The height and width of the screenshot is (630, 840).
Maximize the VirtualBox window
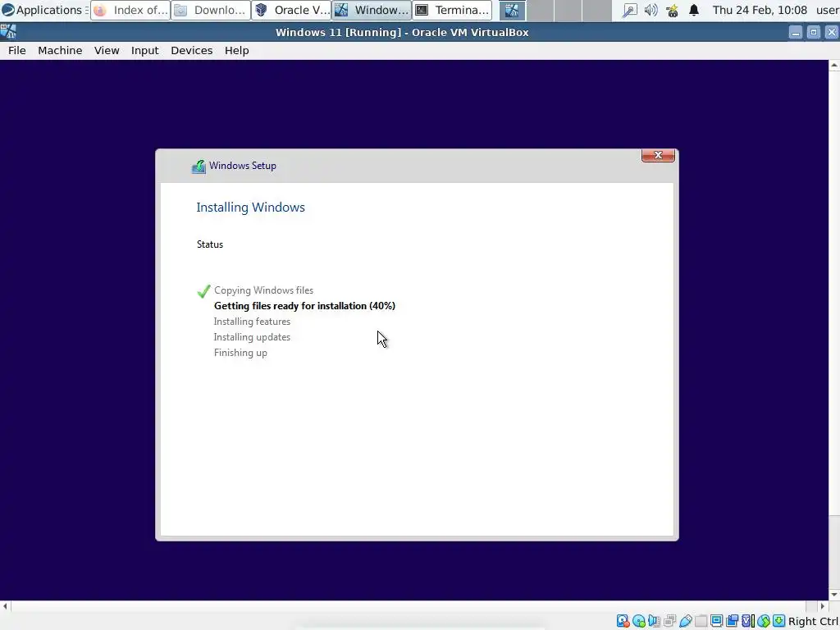pos(813,32)
